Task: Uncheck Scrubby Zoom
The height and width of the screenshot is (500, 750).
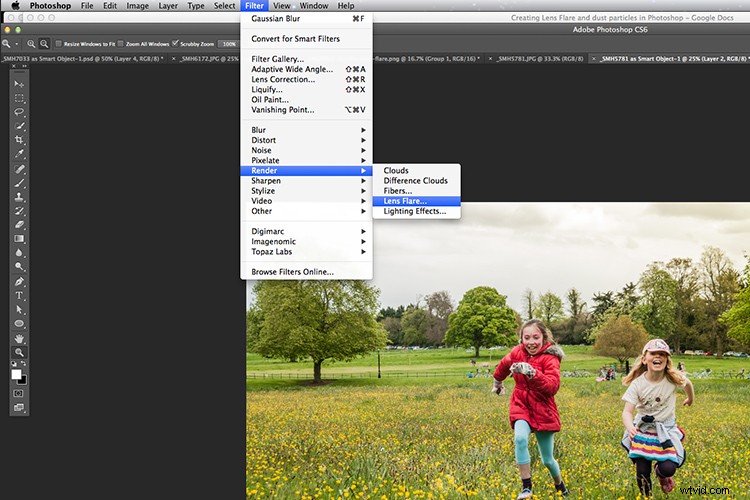Action: coord(175,44)
